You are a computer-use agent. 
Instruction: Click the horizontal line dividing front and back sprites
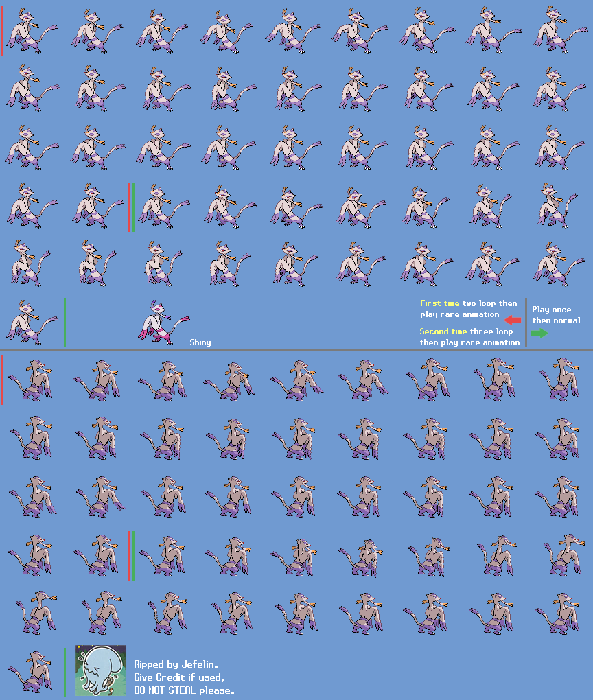coord(296,350)
